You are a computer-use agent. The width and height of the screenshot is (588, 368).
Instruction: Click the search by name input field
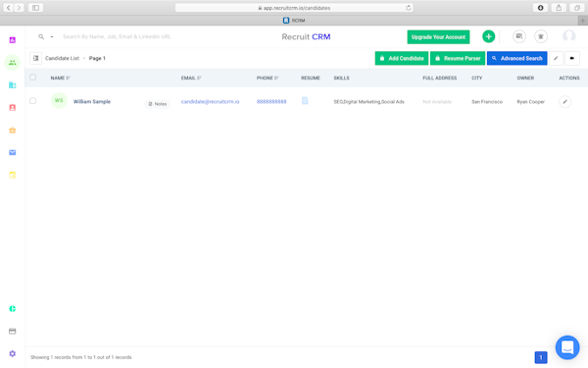[117, 36]
